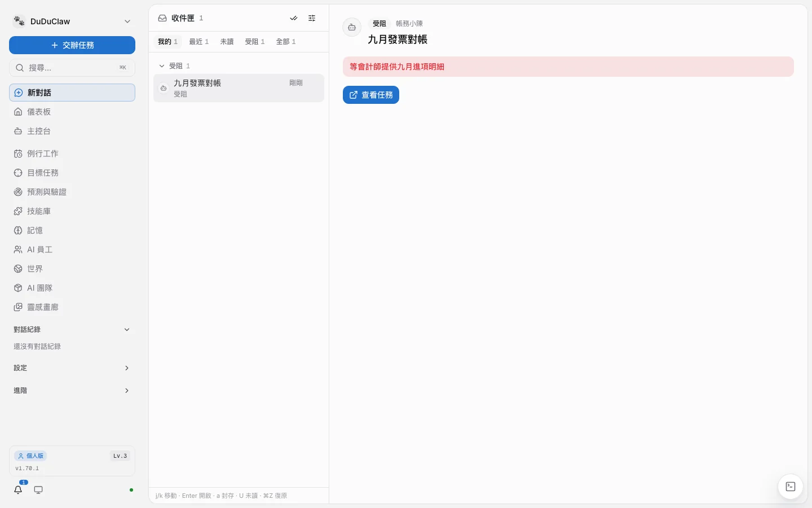Screen dimensions: 812x508
Task: Go to 例行工作
Action: point(72,154)
